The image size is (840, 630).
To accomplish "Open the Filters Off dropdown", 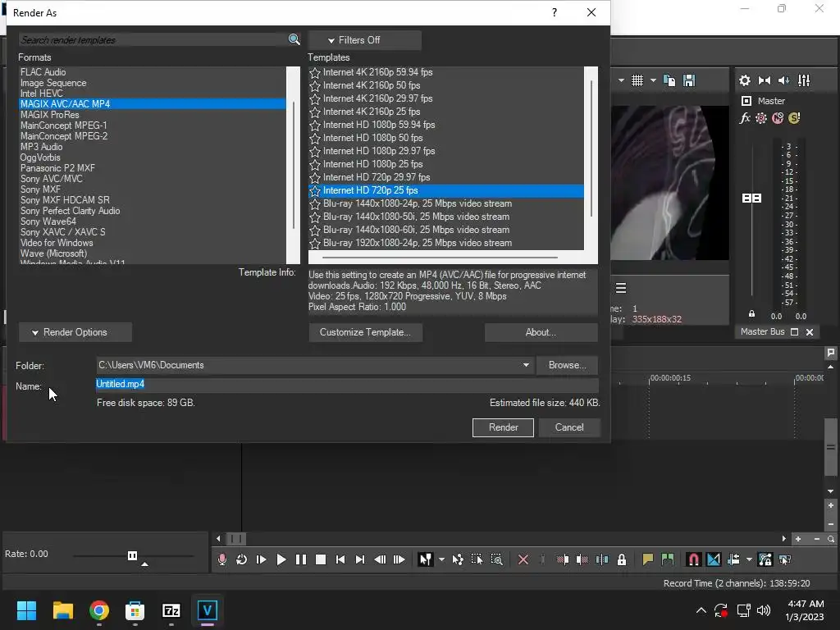I will click(365, 40).
